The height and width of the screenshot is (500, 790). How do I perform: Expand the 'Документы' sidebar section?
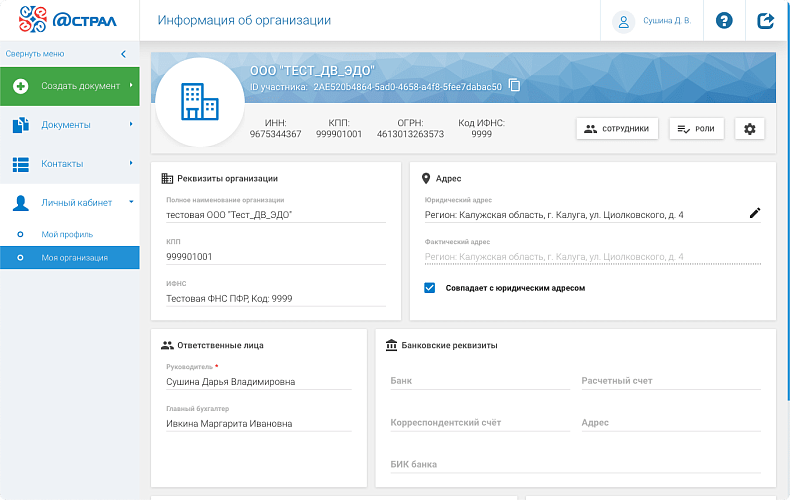click(x=70, y=125)
